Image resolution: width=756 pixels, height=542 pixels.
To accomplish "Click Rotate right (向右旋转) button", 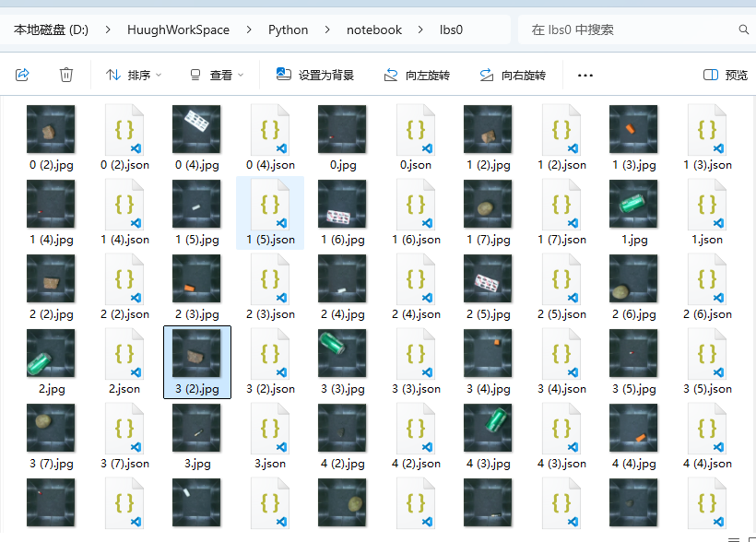I will click(x=513, y=75).
